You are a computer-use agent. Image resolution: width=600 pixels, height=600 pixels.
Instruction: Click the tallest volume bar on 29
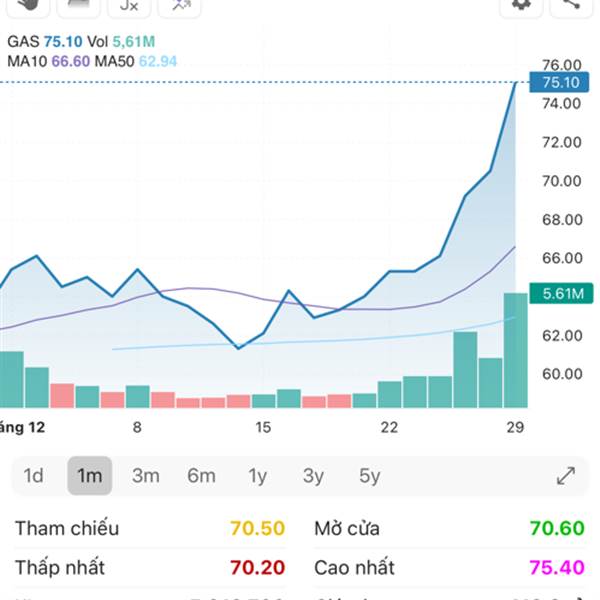click(515, 350)
